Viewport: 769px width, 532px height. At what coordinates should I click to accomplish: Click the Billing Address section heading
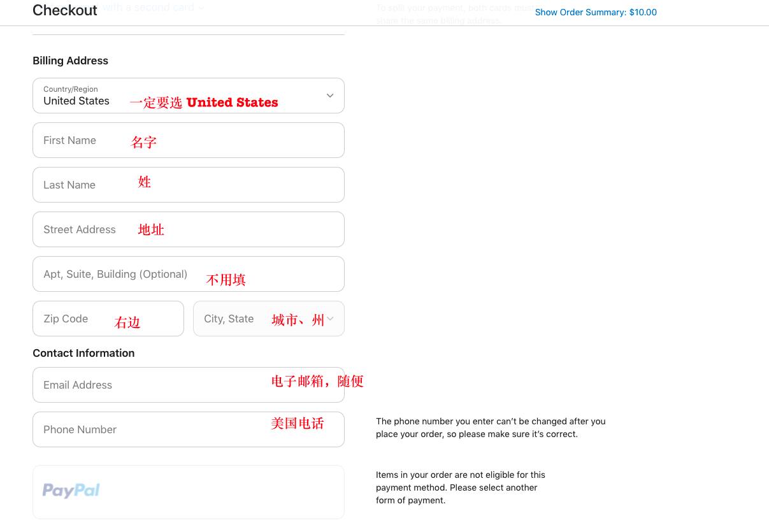pos(71,61)
